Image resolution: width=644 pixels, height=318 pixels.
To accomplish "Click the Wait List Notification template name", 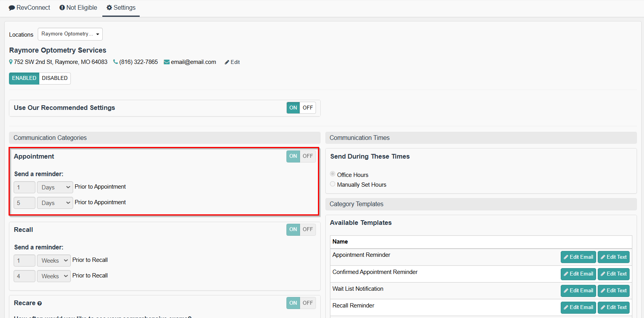I will point(358,289).
